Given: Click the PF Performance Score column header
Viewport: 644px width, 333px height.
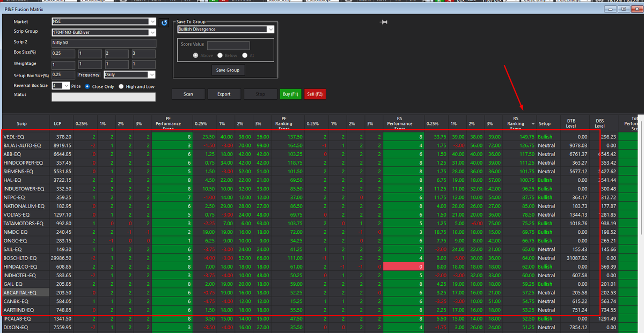Looking at the screenshot, I should (x=168, y=123).
